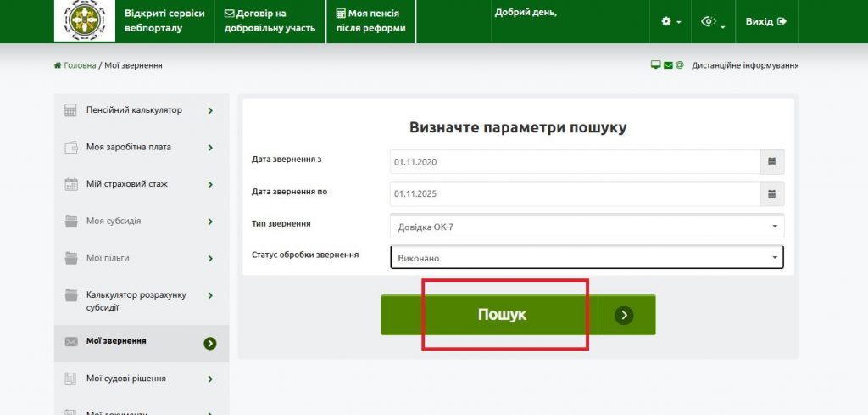
Task: Click envelope icon beside Мої звернення
Action: [71, 342]
